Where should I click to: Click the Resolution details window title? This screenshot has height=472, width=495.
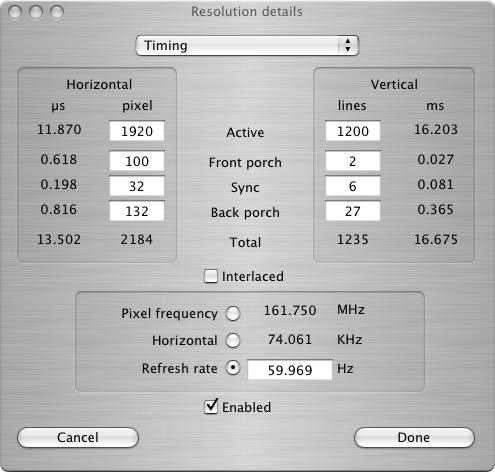(247, 12)
